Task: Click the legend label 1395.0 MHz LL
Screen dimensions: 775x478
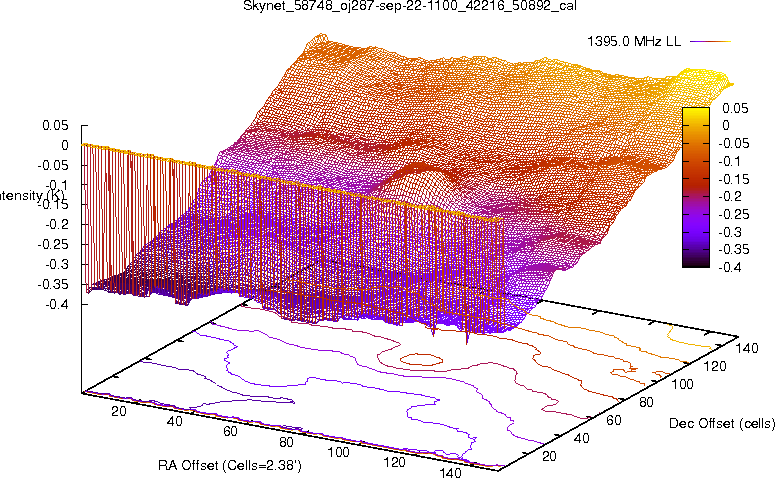Action: click(634, 42)
